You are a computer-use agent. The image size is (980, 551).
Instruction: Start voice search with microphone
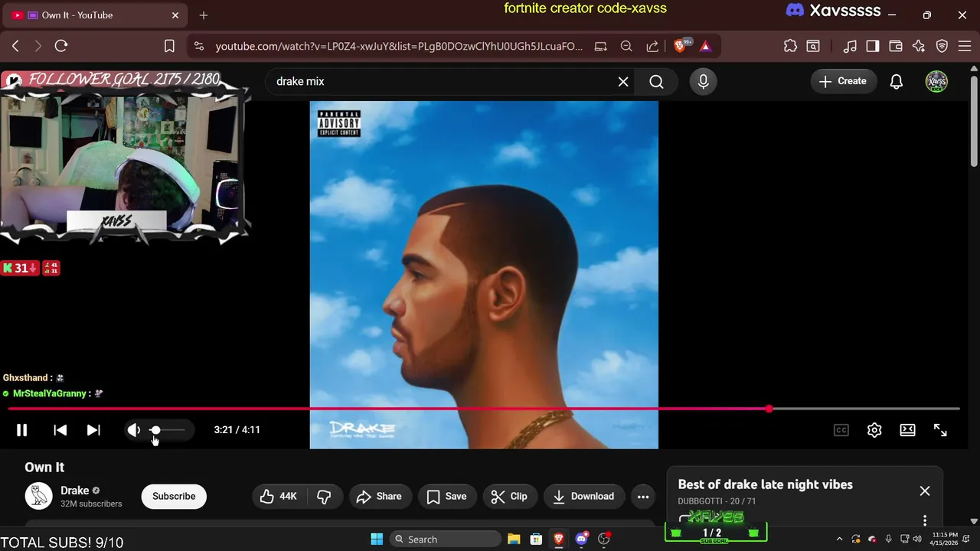[x=703, y=81]
